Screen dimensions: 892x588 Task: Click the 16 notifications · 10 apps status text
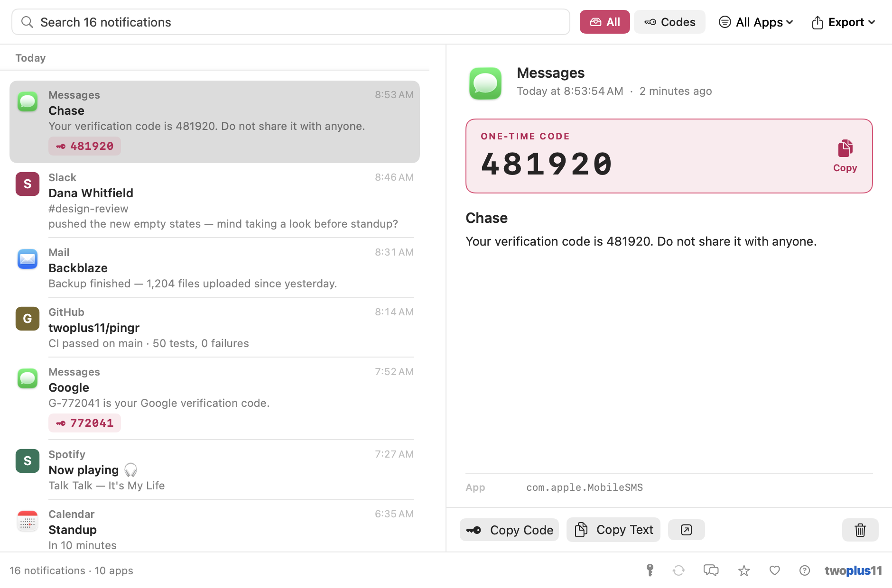pyautogui.click(x=71, y=570)
